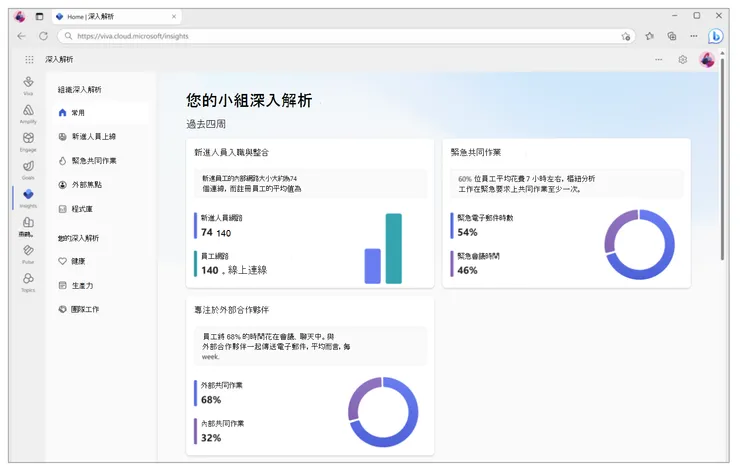Screen dimensions: 740x469
Task: Switch to Home 深入解析 browser tab
Action: click(116, 17)
